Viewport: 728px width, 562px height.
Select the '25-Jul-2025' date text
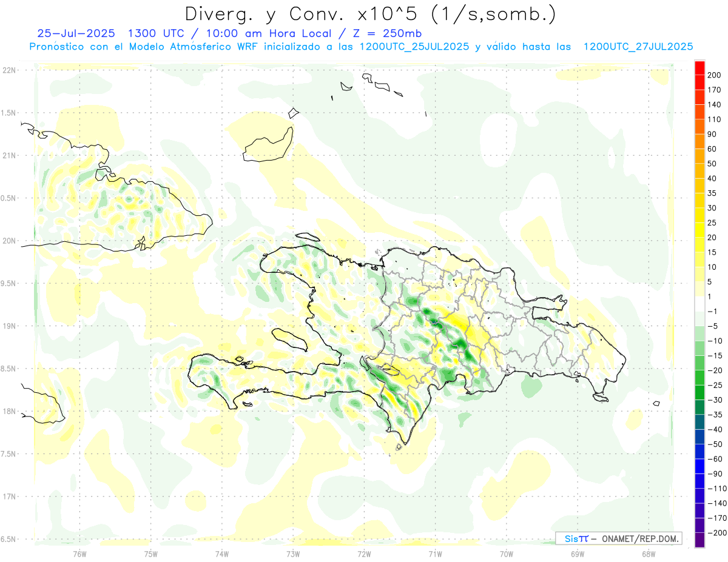(x=76, y=33)
